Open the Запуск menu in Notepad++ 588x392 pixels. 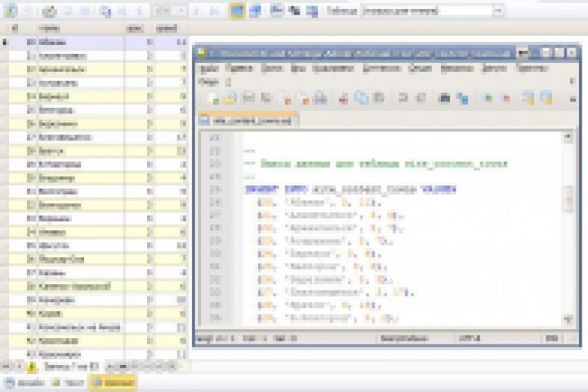point(494,69)
